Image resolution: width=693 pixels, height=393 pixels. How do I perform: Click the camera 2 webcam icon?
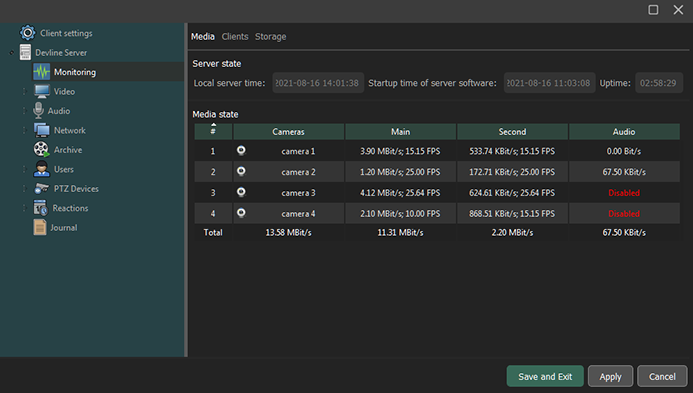[241, 171]
